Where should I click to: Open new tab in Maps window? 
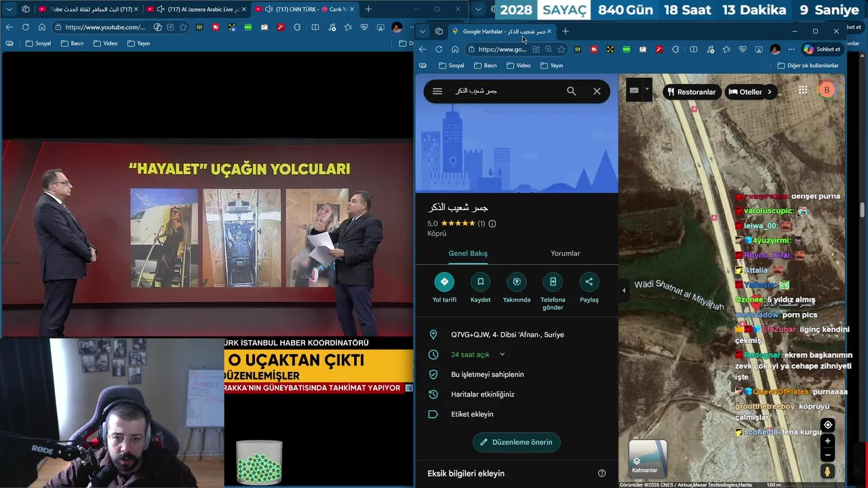(565, 31)
